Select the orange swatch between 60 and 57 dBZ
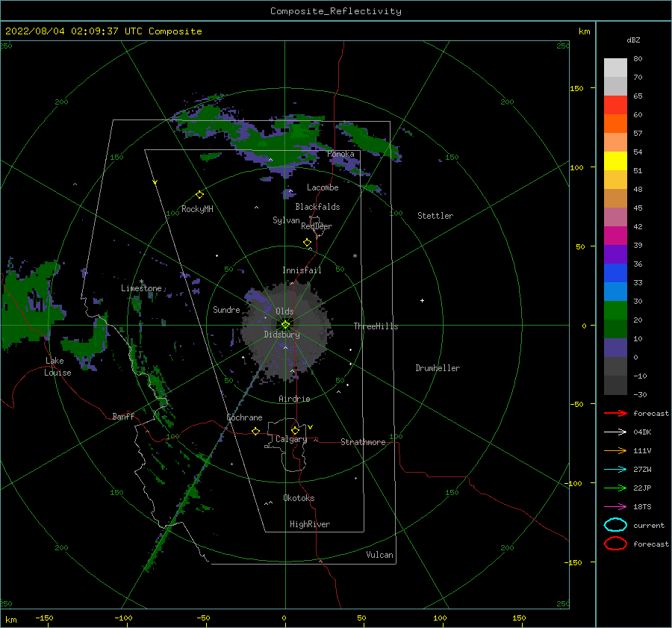 615,124
